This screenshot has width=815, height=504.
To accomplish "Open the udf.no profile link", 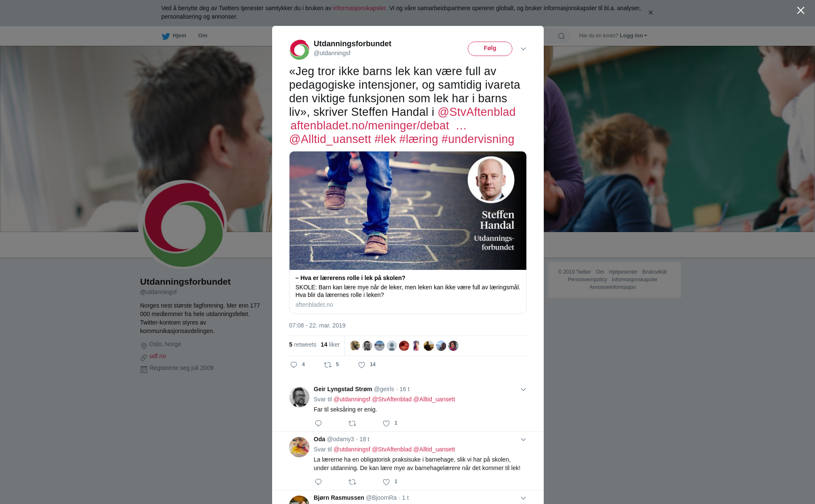I will click(157, 356).
